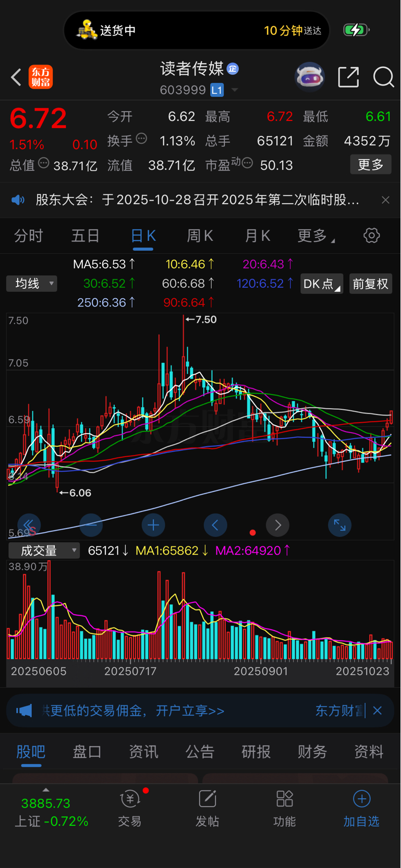Switch to the 五日 chart tab
This screenshot has height=868, width=401.
[86, 236]
